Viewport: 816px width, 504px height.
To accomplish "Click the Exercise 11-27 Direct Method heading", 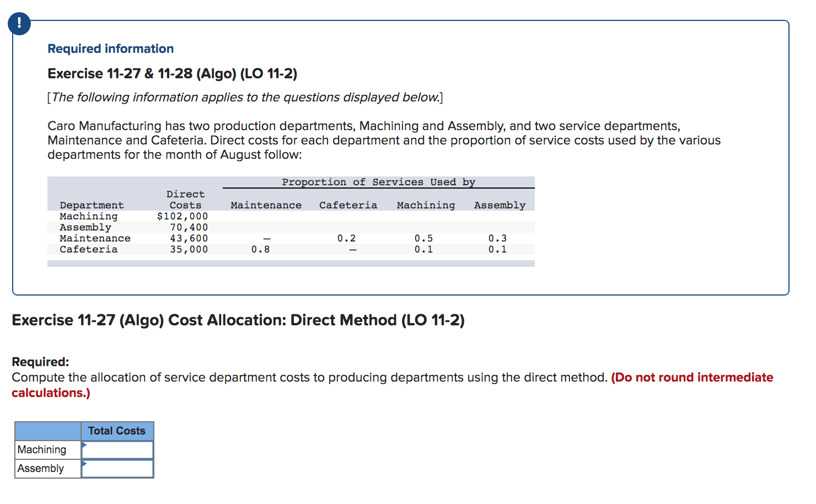I will click(238, 320).
